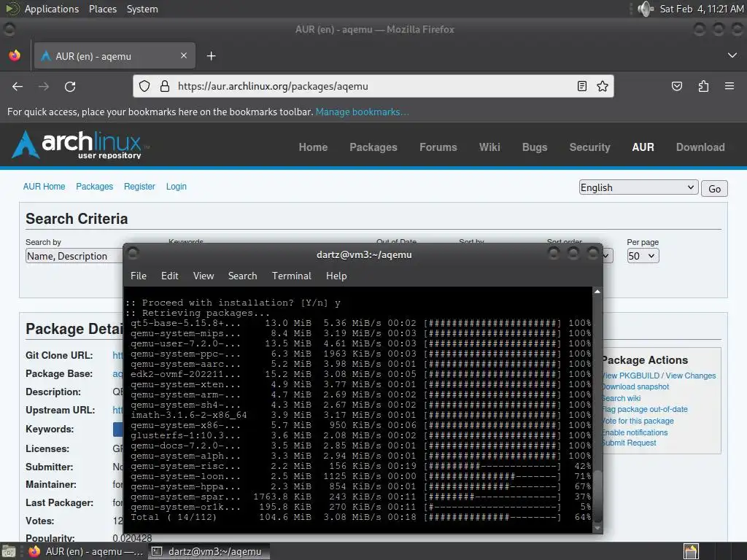Click the Register link
The height and width of the screenshot is (560, 747).
point(139,187)
